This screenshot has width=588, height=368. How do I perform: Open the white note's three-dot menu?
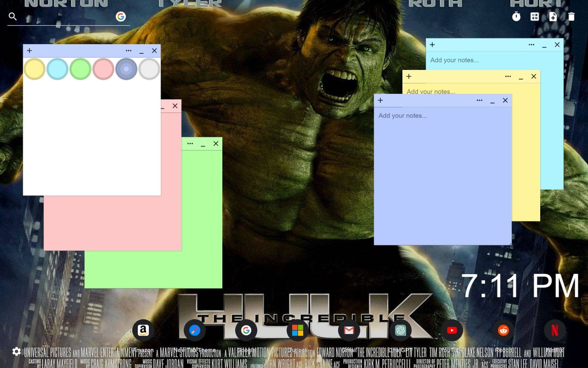(x=129, y=51)
